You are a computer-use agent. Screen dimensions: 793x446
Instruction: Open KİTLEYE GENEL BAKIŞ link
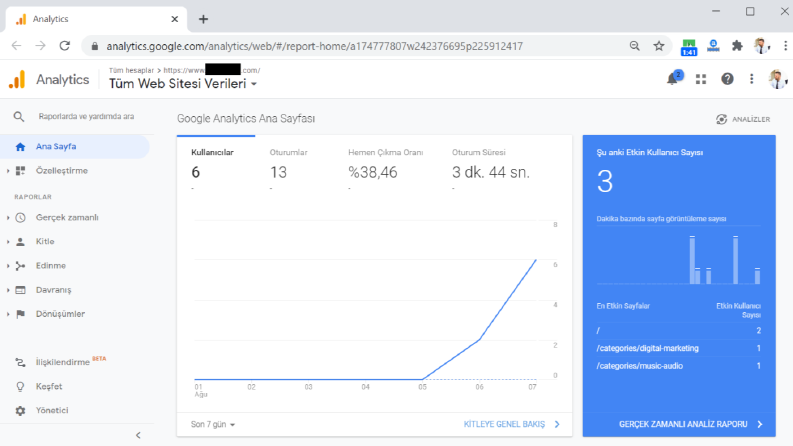511,424
